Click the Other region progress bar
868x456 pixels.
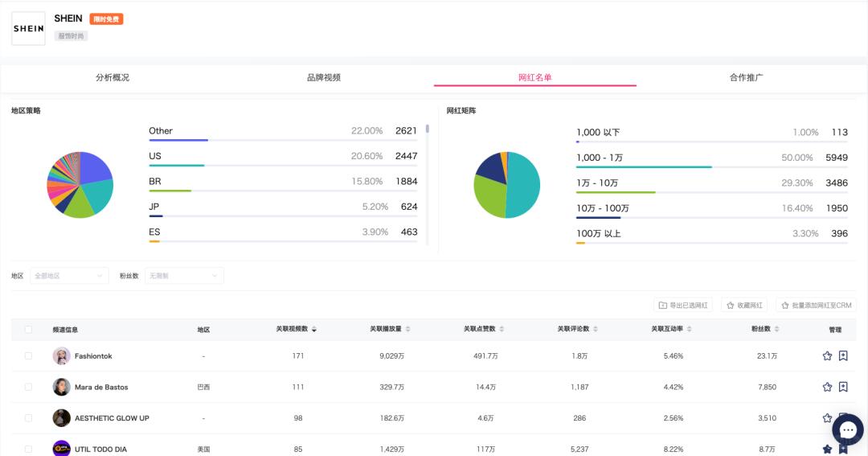point(283,140)
